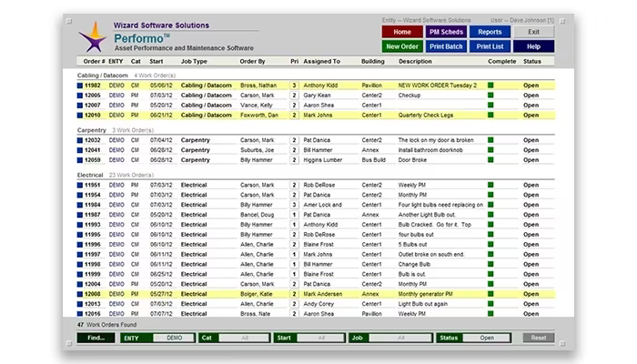This screenshot has width=637, height=364.
Task: Toggle green Complete box for order 12013
Action: tap(490, 304)
